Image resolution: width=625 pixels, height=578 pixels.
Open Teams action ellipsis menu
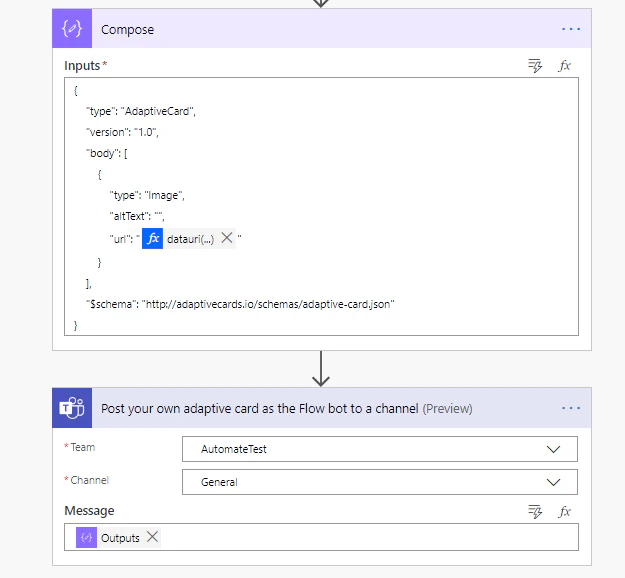pyautogui.click(x=571, y=408)
